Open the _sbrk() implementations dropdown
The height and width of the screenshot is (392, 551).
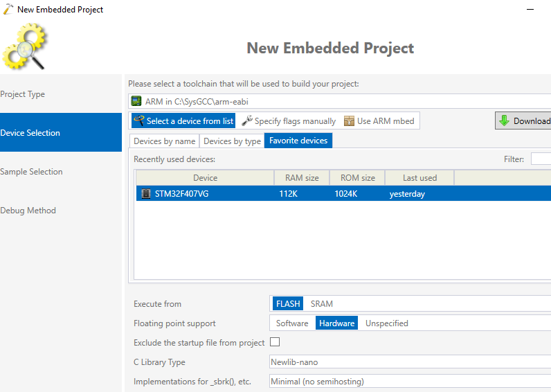408,381
